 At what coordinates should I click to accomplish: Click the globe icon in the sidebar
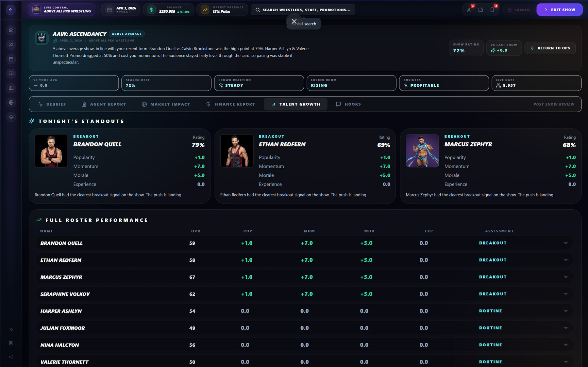(x=11, y=102)
